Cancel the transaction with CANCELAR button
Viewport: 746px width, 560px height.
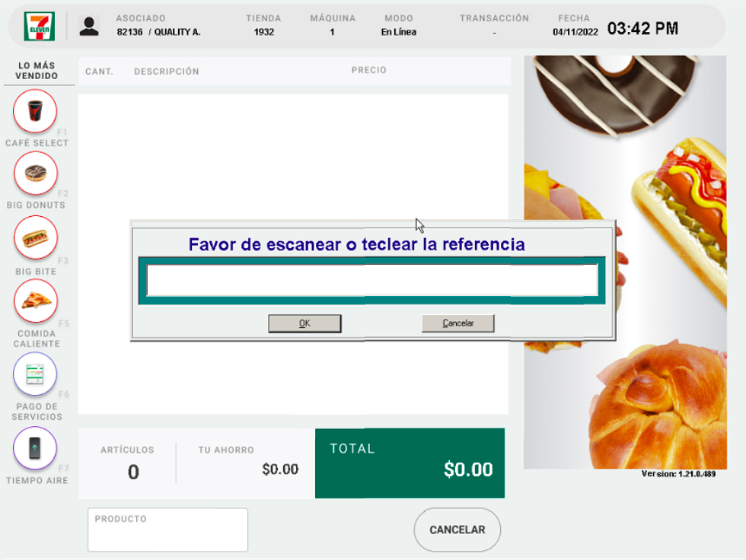(x=457, y=530)
